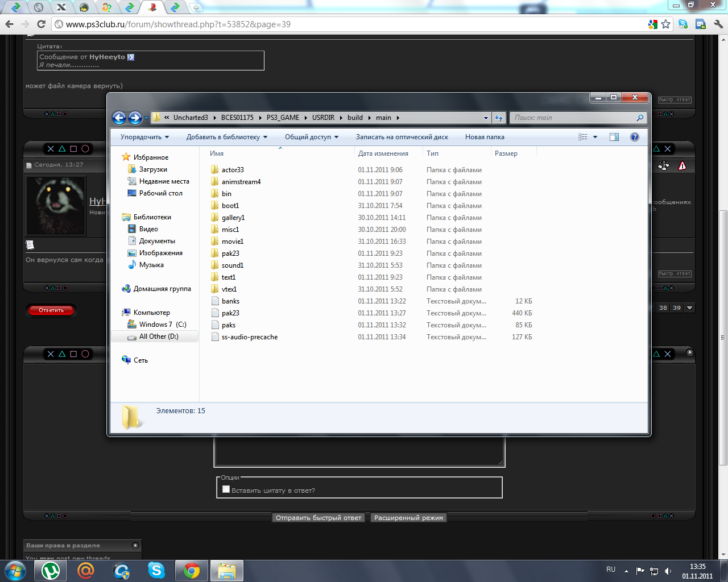Expand the view options dropdown arrow
The image size is (728, 582).
pyautogui.click(x=595, y=137)
